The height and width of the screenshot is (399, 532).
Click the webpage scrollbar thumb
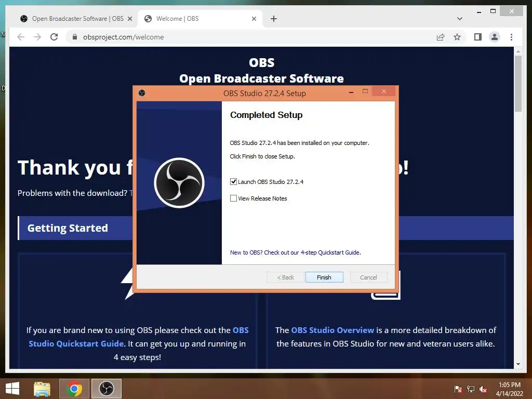click(x=518, y=84)
